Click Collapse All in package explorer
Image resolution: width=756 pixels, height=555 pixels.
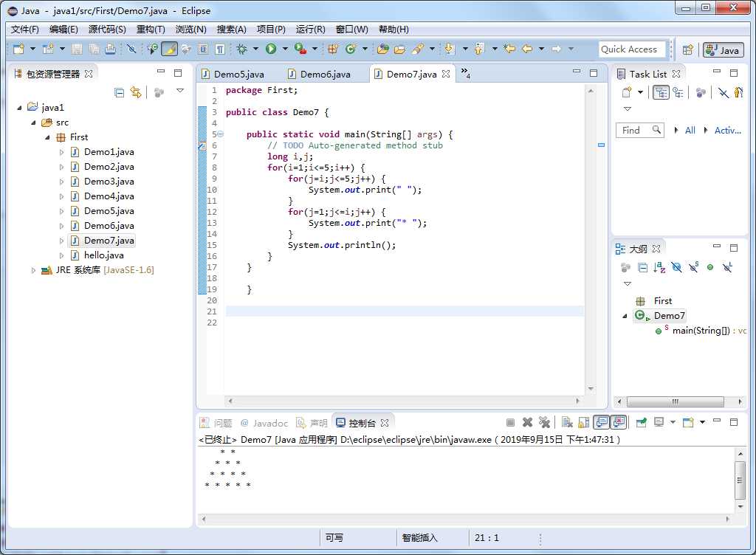point(119,92)
